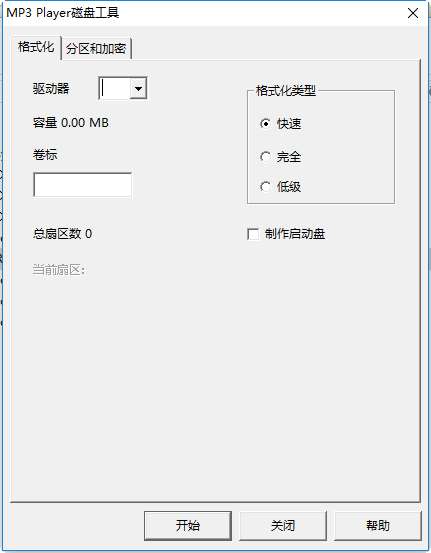
Task: Click the 容量 0.00 MB label
Action: click(71, 123)
